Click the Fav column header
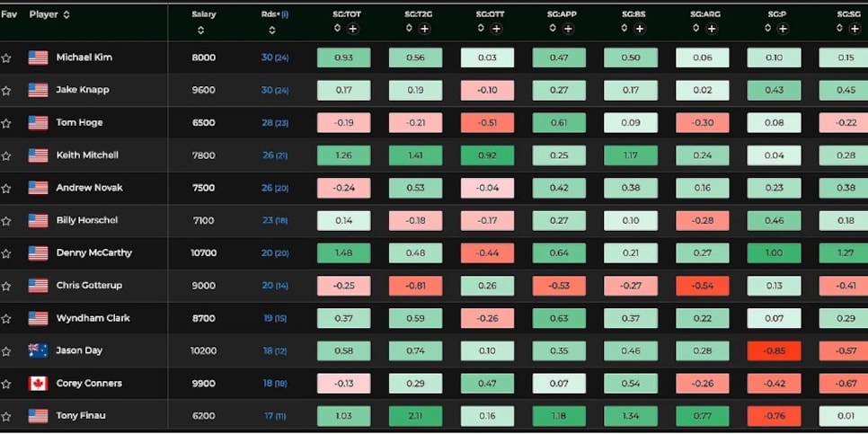Image resolution: width=868 pixels, height=434 pixels. tap(8, 14)
